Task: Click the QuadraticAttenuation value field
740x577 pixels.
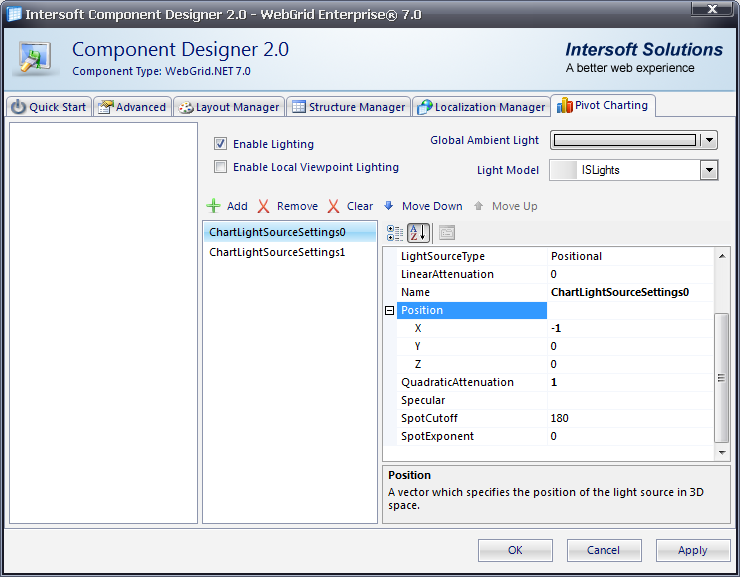Action: [630, 382]
